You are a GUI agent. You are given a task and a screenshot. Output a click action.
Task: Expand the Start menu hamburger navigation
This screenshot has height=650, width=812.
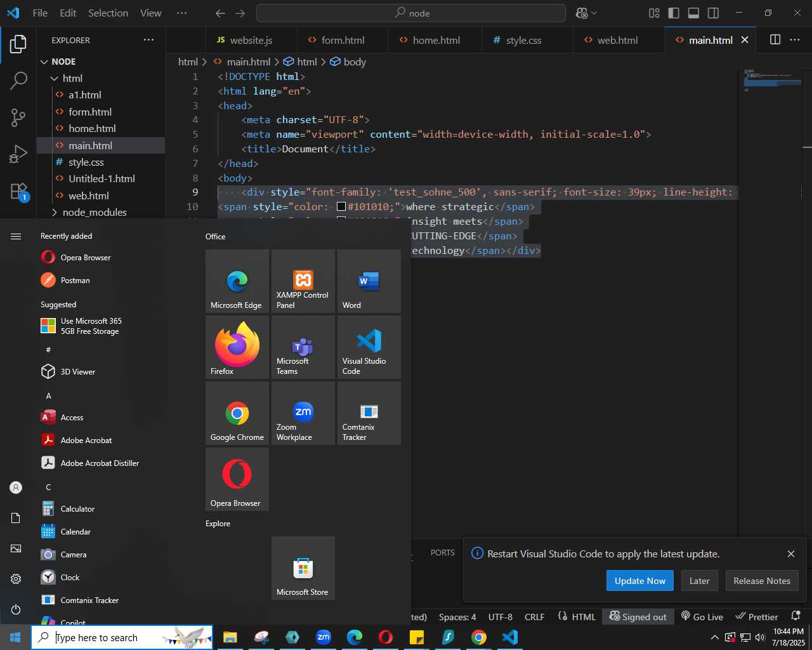tap(16, 236)
